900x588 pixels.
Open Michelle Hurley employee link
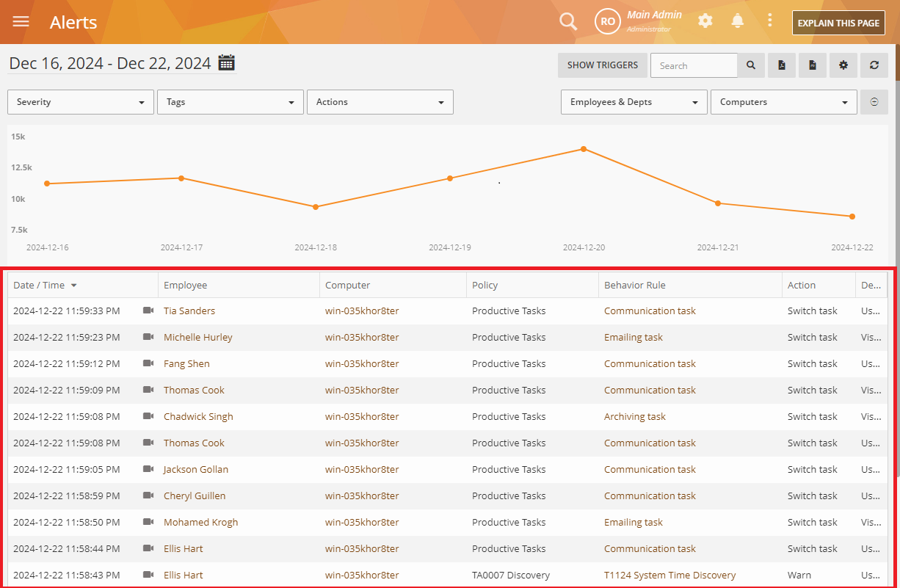(x=198, y=337)
